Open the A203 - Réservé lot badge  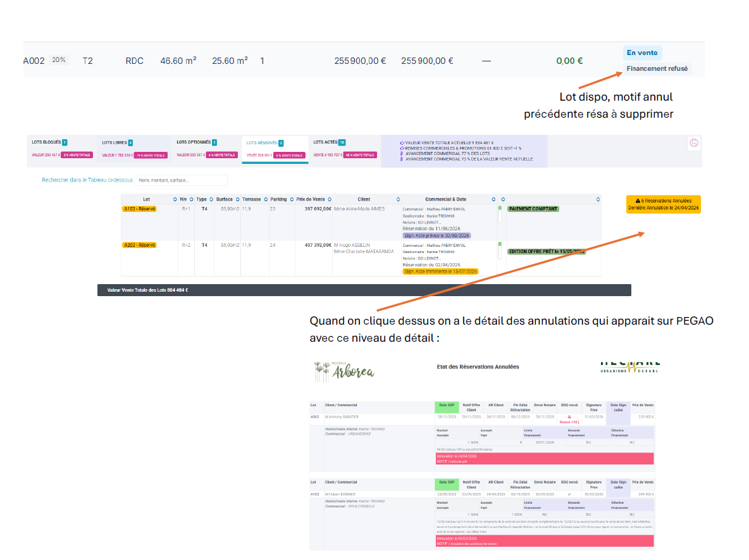pyautogui.click(x=139, y=245)
